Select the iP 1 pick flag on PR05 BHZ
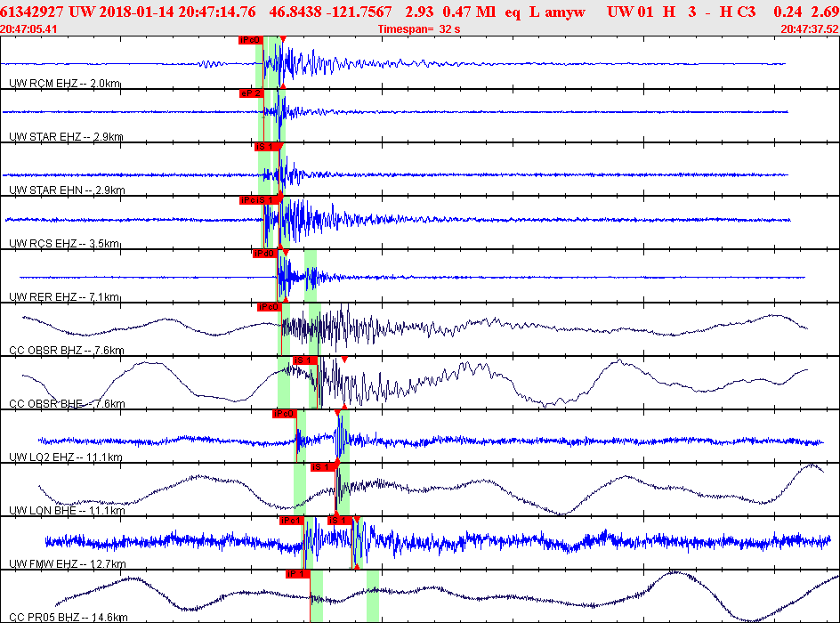Viewport: 840px width, 623px height. pos(298,574)
